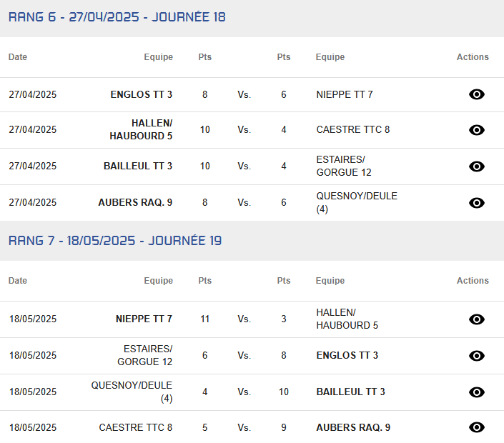This screenshot has height=443, width=504.
Task: Show details for Caestre TTC 8 vs Aubers Raq. 9
Action: [x=476, y=427]
